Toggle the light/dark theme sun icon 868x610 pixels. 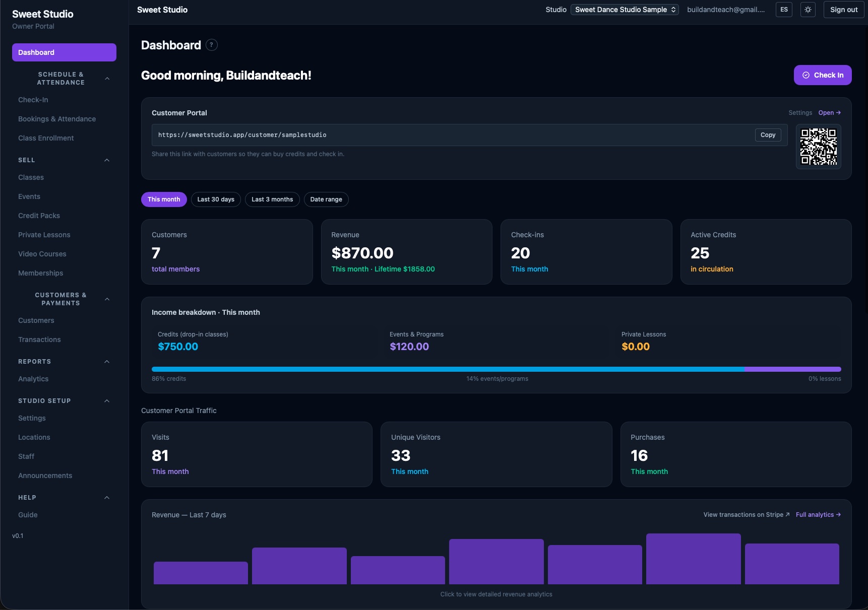808,10
